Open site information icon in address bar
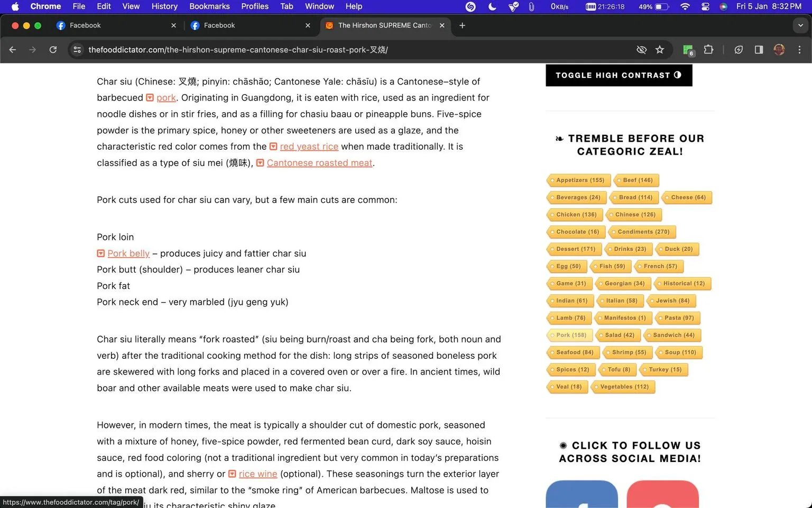Viewport: 812px width, 508px height. point(77,50)
